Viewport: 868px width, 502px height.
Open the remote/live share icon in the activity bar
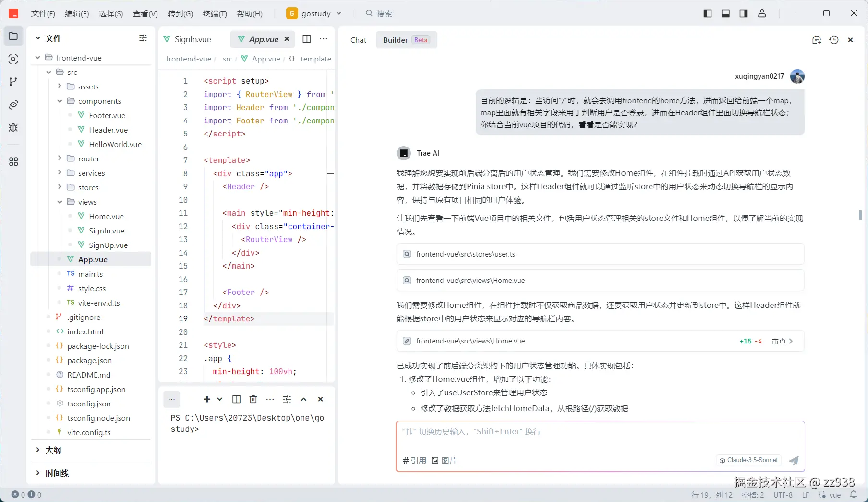click(x=13, y=105)
